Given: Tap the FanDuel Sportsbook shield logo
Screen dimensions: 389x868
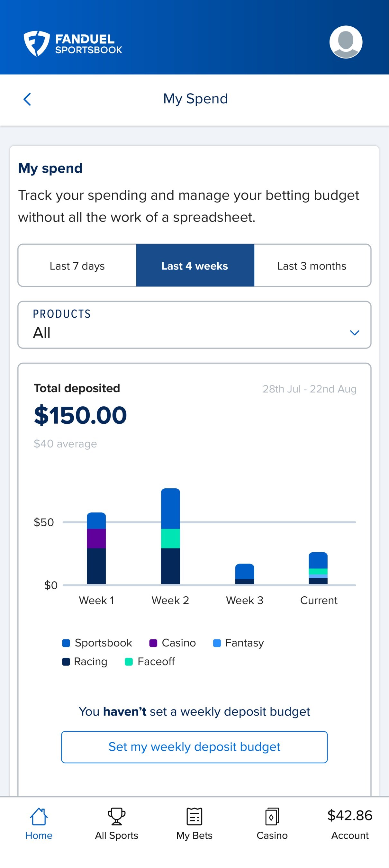Looking at the screenshot, I should pos(36,43).
